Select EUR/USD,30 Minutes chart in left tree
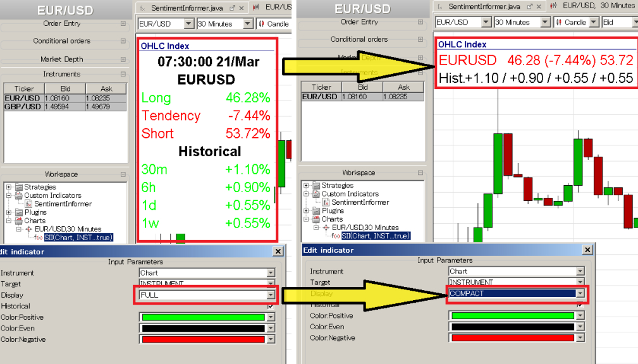Screen dimensions: 638x364 (x=68, y=229)
